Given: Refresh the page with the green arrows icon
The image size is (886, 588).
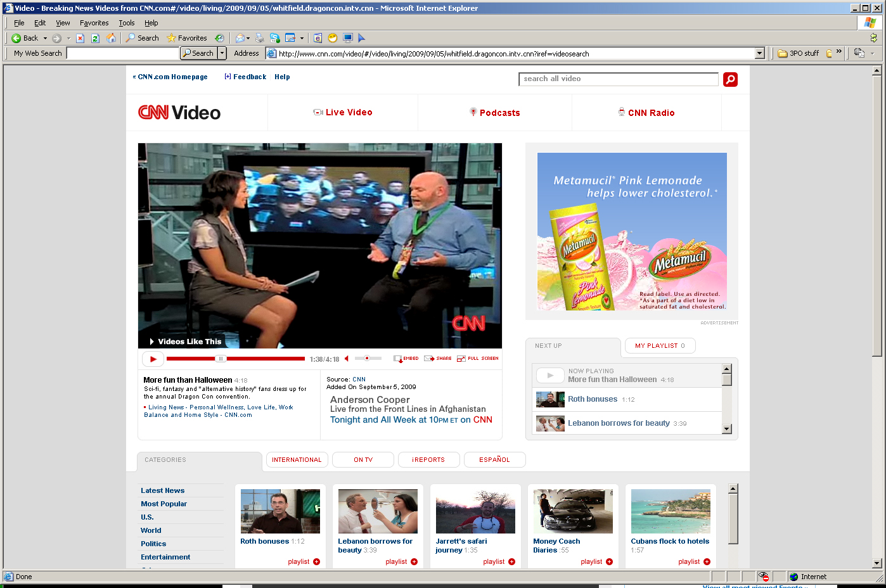Looking at the screenshot, I should click(x=95, y=38).
